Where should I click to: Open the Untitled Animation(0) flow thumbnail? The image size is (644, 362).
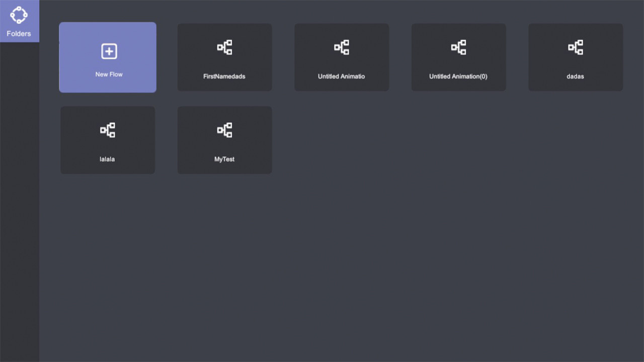458,57
